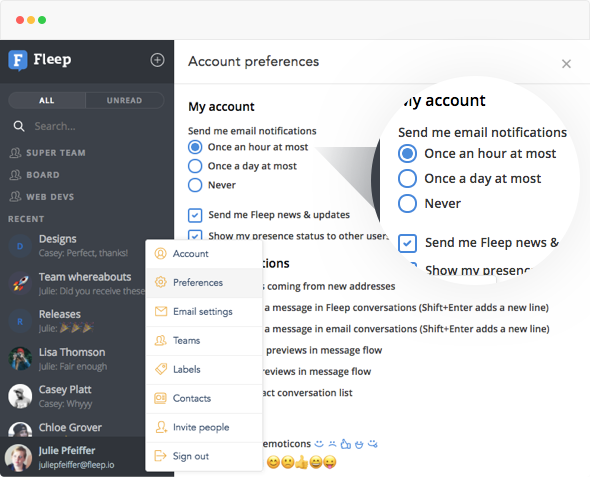Viewport: 590px width, 477px height.
Task: Open the SUPER TEAM section
Action: (x=56, y=153)
